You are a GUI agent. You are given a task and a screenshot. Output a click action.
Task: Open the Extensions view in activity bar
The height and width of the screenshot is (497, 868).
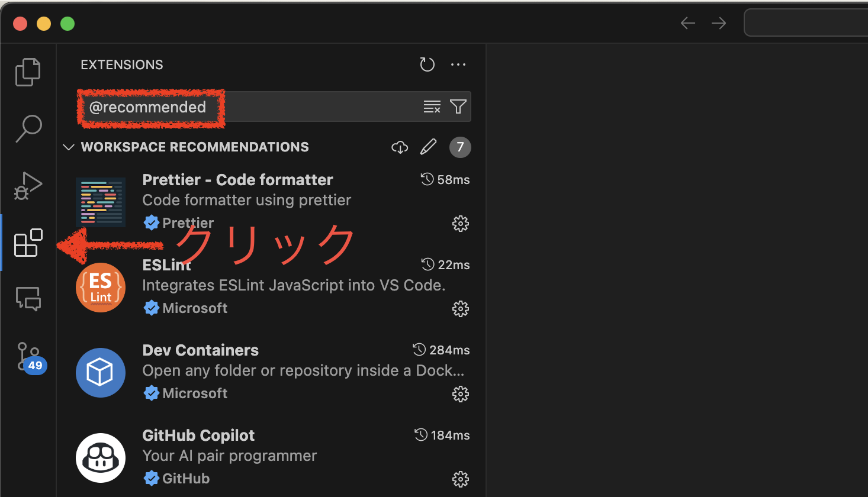28,243
